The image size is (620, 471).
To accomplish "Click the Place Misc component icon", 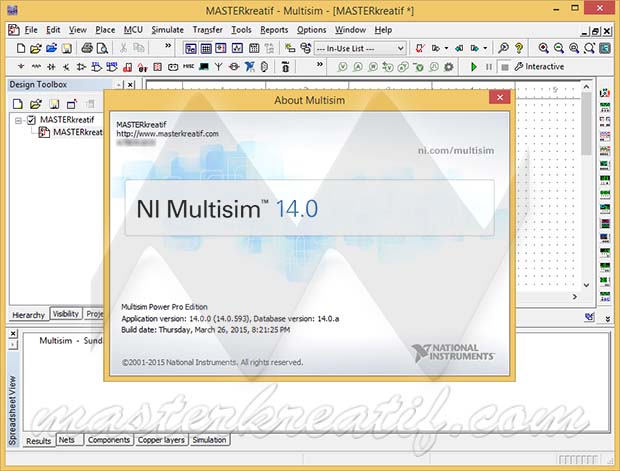I will tap(188, 67).
